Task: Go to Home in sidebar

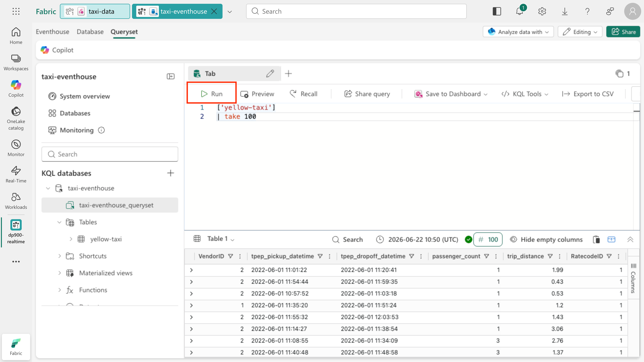Action: 16,36
